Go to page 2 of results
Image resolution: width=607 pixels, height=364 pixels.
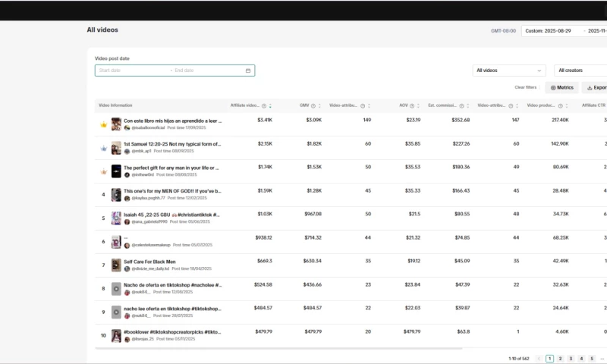point(560,359)
